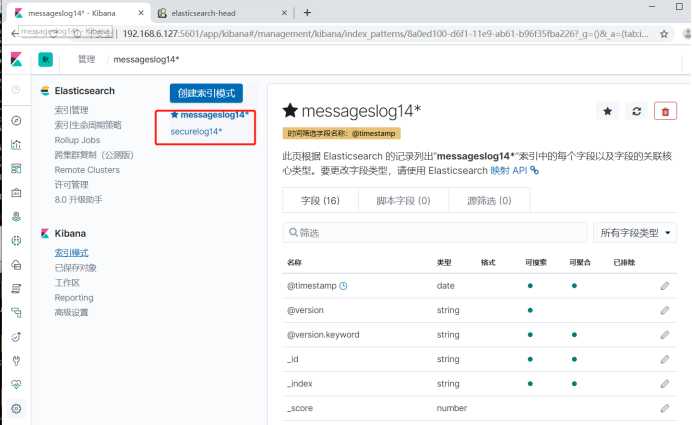Open the Management gear icon
692x425 pixels.
[16, 409]
